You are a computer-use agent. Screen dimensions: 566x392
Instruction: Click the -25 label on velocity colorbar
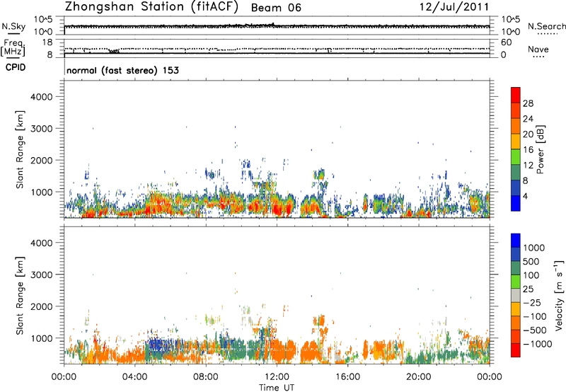pyautogui.click(x=532, y=302)
